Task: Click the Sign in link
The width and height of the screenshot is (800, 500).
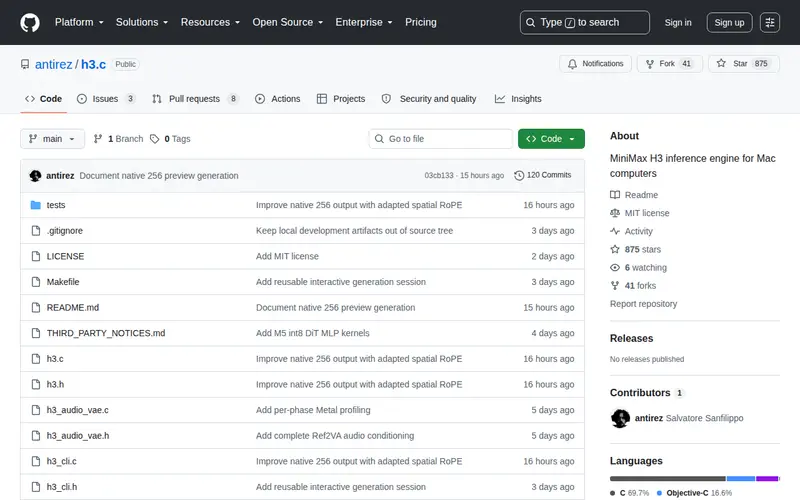Action: coord(678,22)
